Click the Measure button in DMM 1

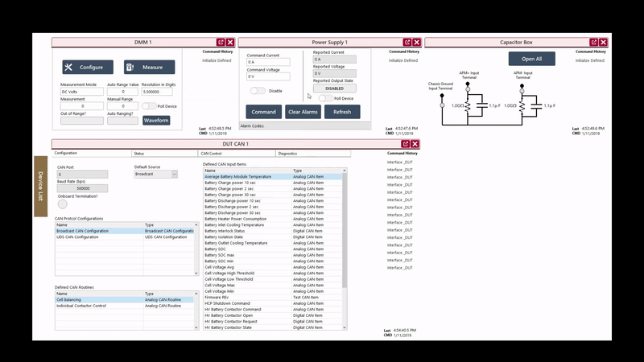click(x=150, y=68)
